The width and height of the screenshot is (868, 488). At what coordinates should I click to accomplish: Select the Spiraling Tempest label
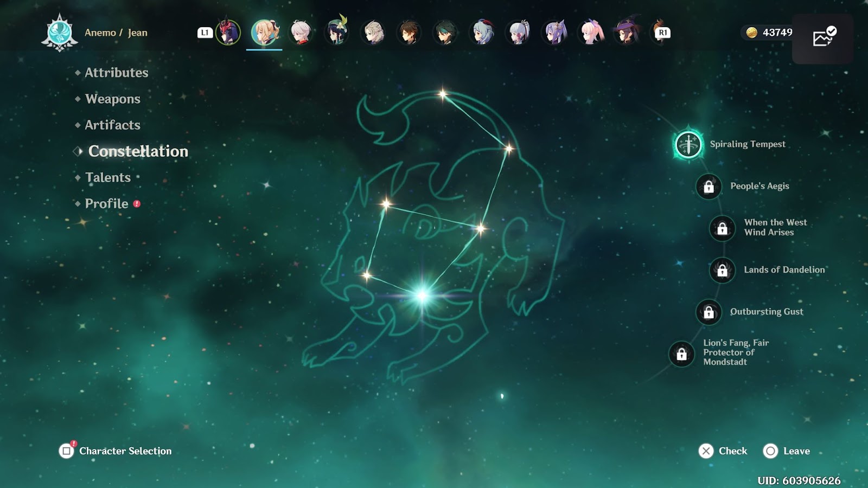(x=748, y=144)
